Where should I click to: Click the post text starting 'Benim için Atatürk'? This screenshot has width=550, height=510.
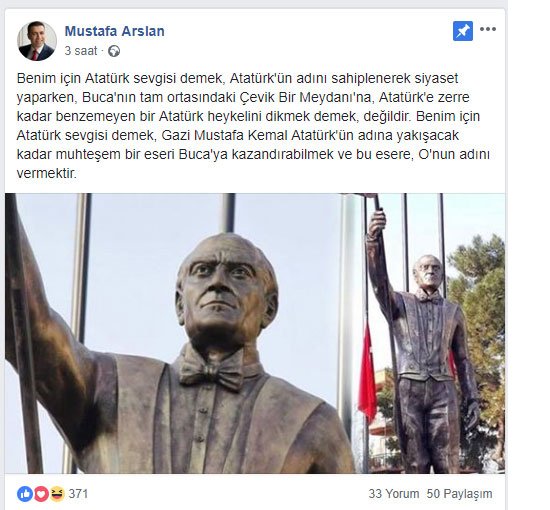[x=253, y=126]
